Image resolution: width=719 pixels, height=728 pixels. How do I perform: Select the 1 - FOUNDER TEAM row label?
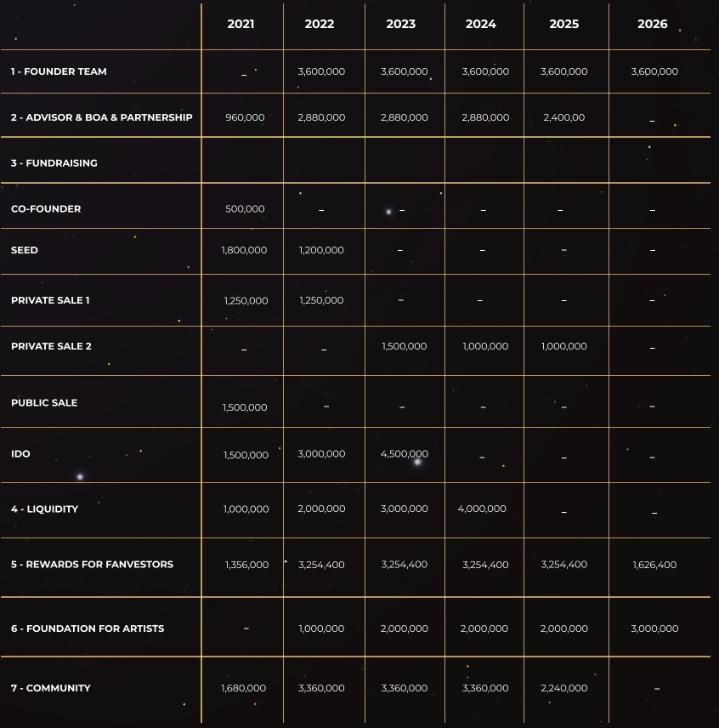59,71
